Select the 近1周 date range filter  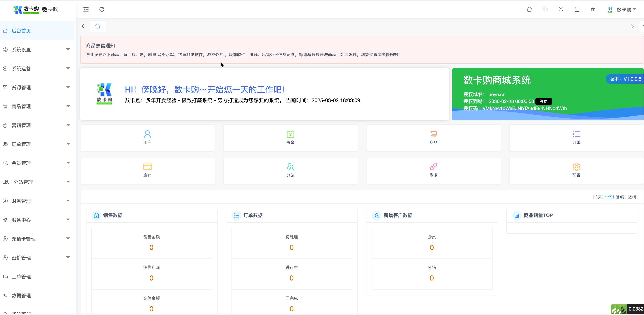tap(620, 197)
